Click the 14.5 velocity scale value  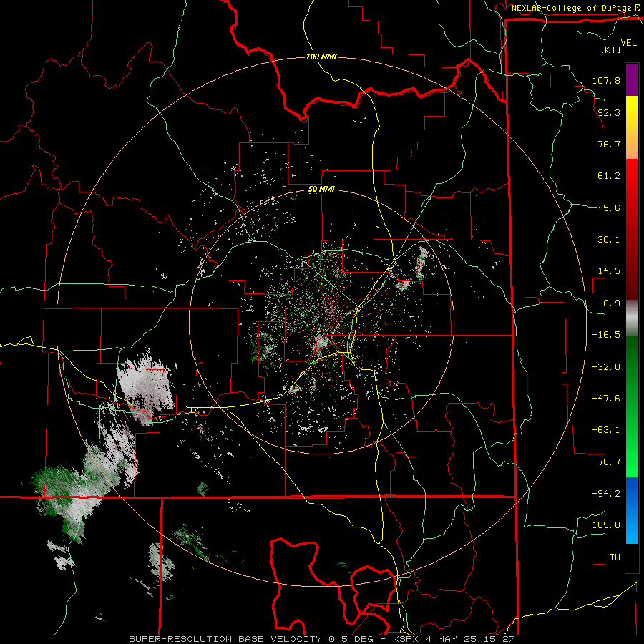click(x=609, y=271)
